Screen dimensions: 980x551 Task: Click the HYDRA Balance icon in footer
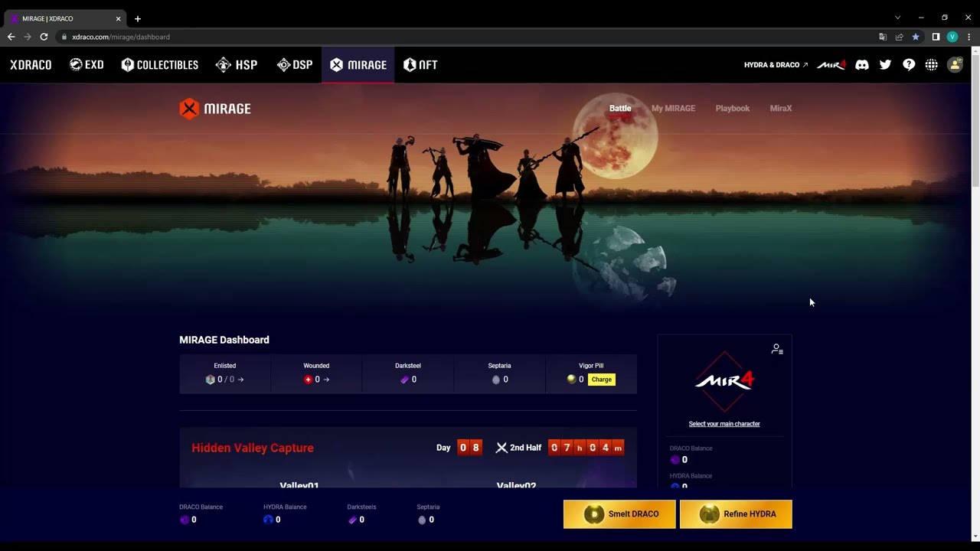click(x=268, y=520)
